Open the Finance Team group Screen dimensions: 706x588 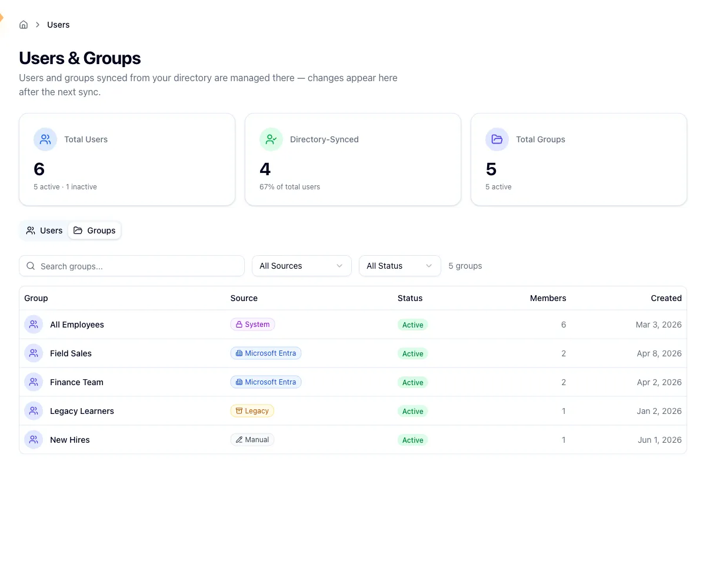[x=76, y=382]
